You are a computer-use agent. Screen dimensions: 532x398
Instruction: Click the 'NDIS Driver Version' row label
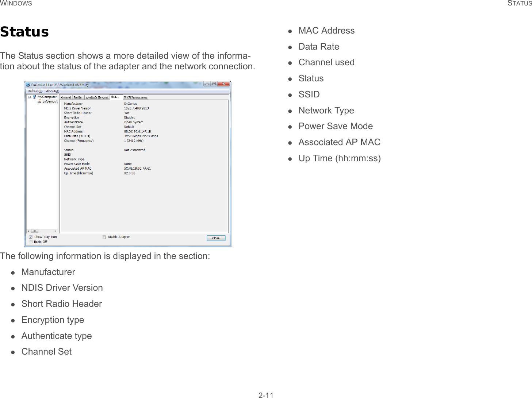[x=78, y=108]
